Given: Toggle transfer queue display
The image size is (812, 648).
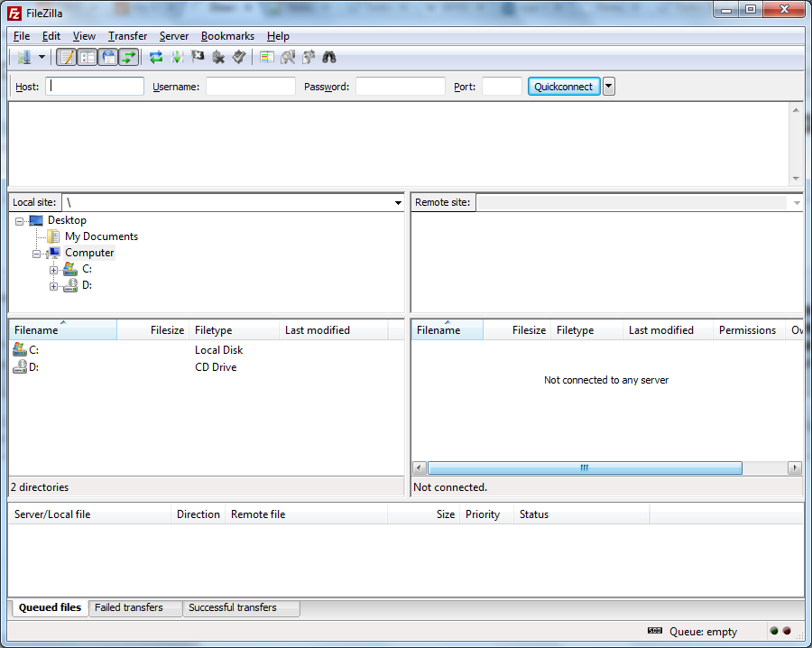Looking at the screenshot, I should coord(128,57).
